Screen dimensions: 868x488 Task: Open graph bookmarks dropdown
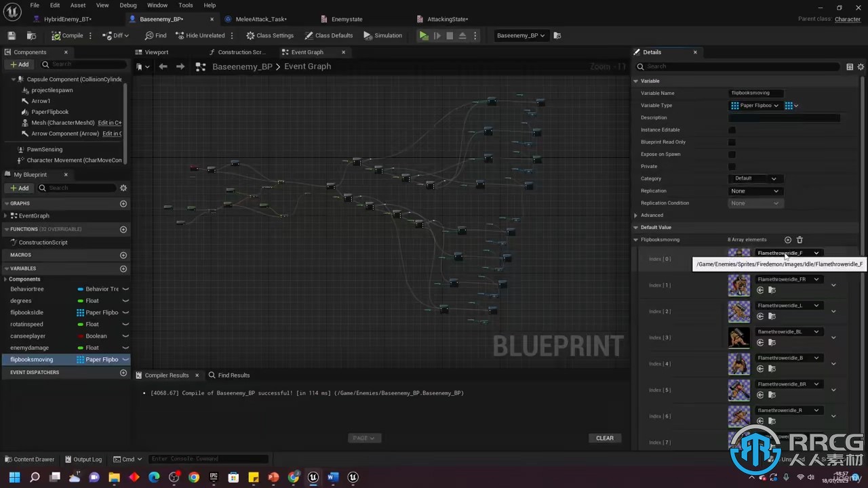pyautogui.click(x=141, y=66)
